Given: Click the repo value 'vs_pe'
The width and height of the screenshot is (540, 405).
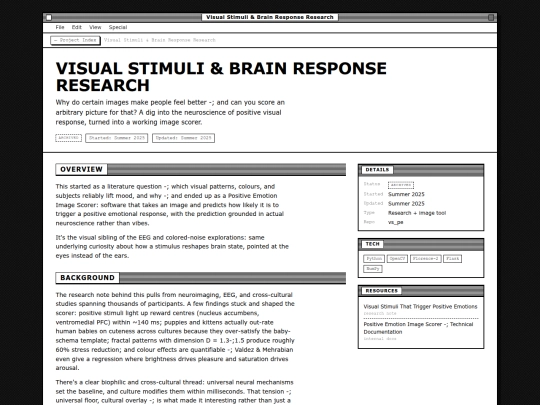Looking at the screenshot, I should 396,222.
